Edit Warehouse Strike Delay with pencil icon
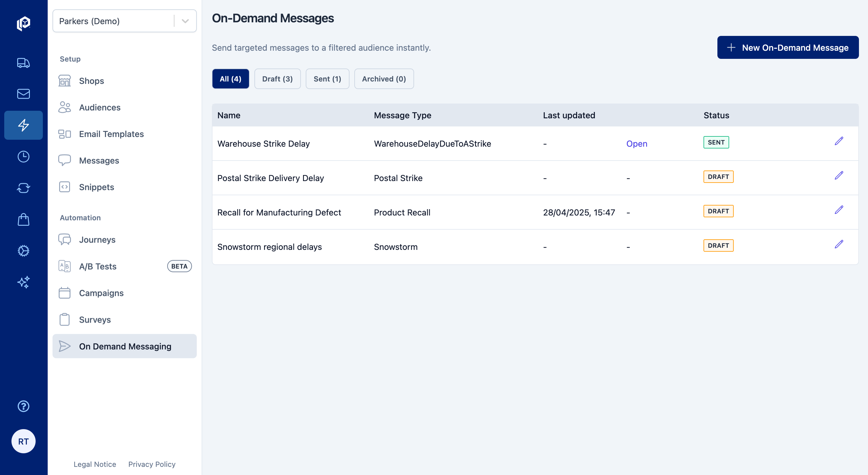The image size is (868, 475). [x=839, y=141]
